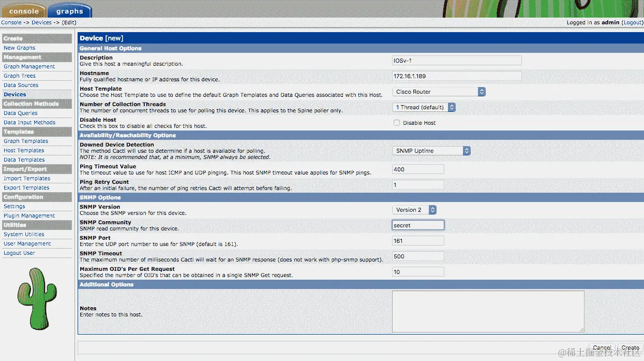
Task: Switch to the graphs tab
Action: coord(69,10)
